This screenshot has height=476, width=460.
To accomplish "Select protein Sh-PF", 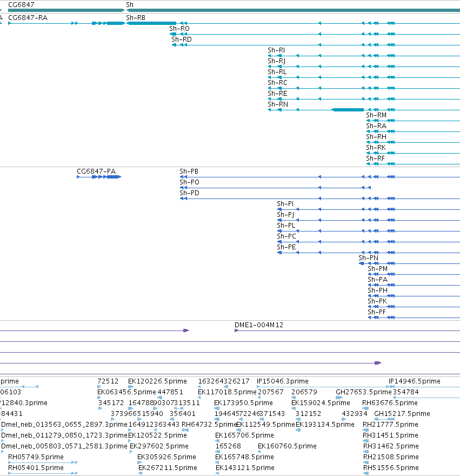I will pos(377,313).
